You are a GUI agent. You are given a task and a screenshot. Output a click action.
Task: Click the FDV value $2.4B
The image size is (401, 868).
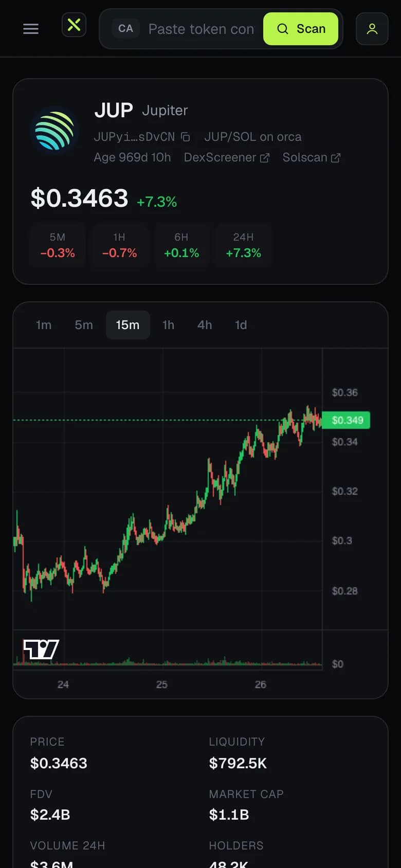[50, 815]
